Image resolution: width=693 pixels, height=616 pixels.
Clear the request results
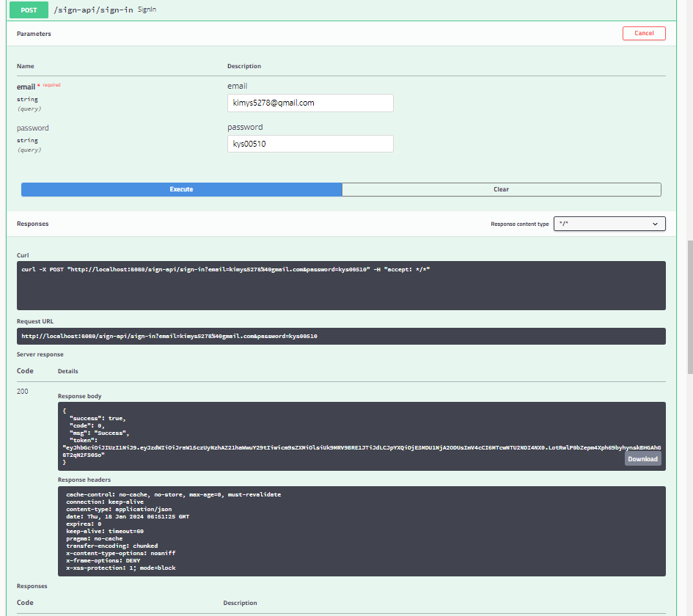tap(501, 189)
